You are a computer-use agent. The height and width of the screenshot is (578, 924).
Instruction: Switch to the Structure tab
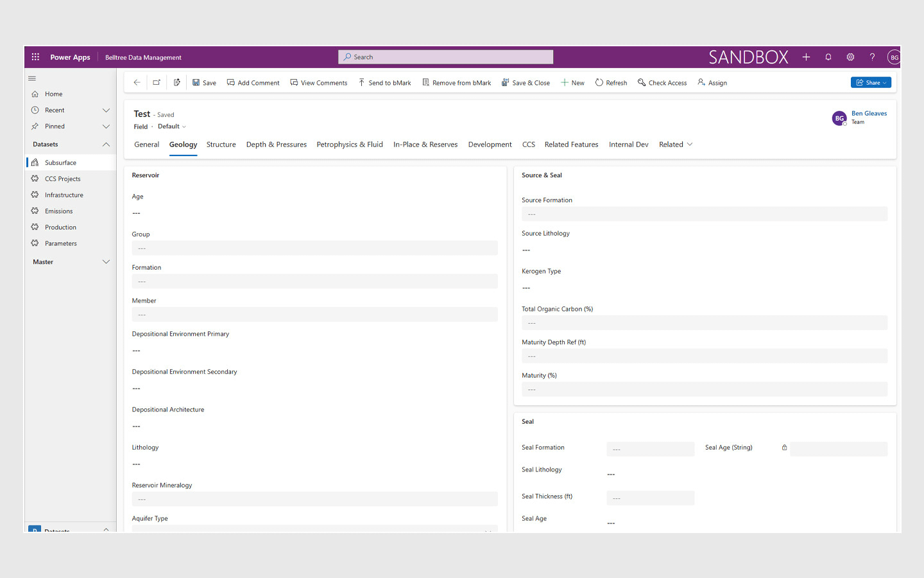coord(221,144)
